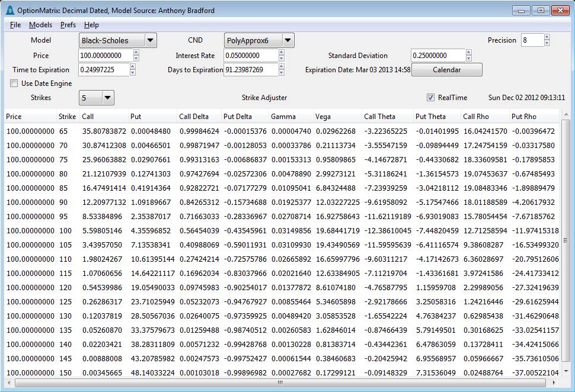The image size is (575, 392).
Task: Click the horizontal scrollbar at bottom
Action: [285, 383]
